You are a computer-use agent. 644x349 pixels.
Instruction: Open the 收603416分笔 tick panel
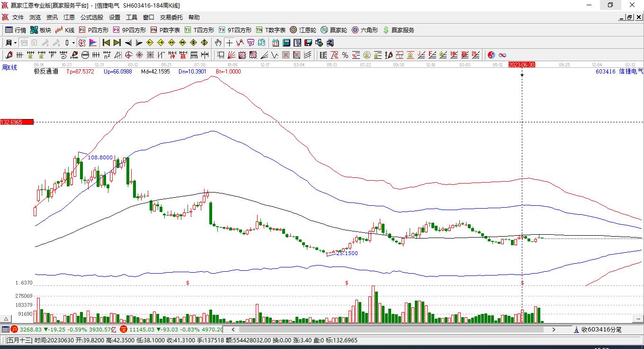tap(598, 329)
